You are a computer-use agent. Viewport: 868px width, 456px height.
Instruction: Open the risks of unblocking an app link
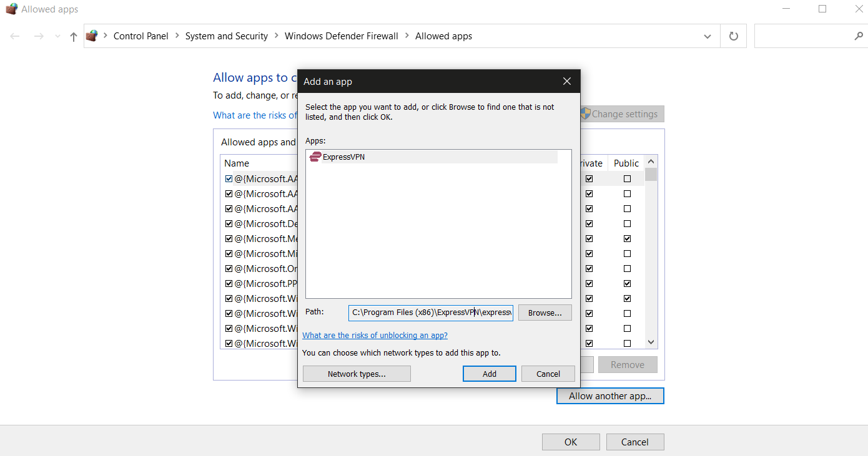tap(375, 335)
